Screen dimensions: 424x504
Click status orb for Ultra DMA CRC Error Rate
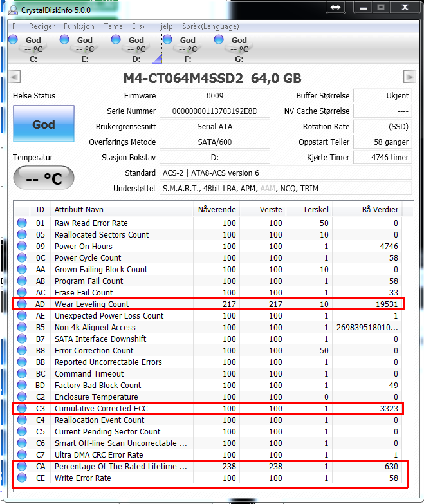coord(22,454)
